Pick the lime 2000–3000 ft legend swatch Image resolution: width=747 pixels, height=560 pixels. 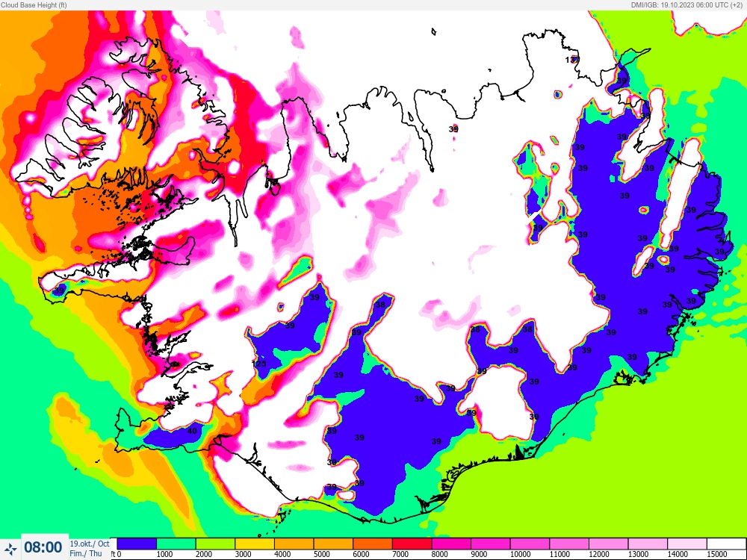[215, 544]
